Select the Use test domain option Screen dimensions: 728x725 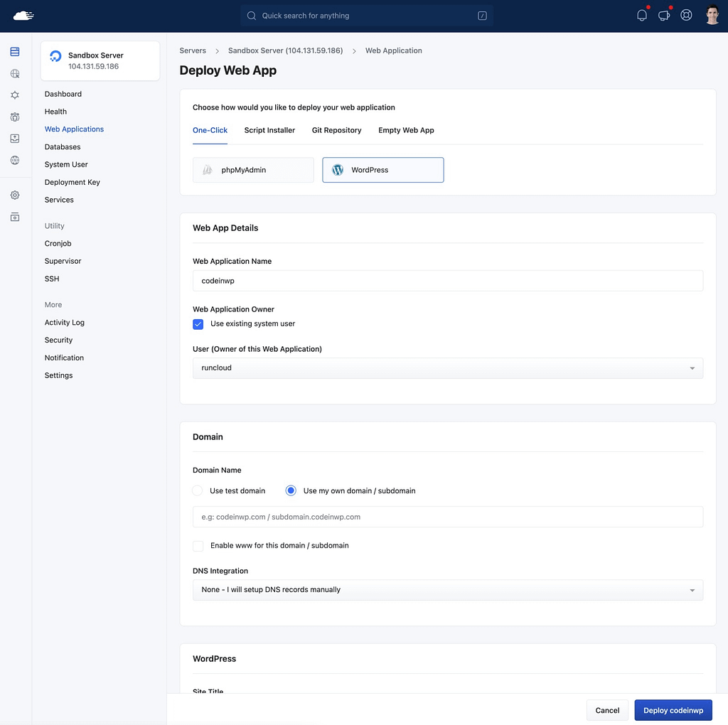point(197,490)
